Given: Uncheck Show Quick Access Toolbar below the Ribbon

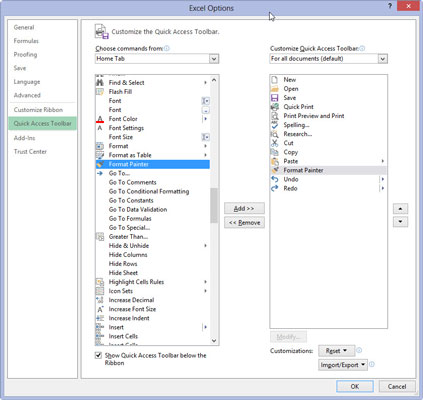Looking at the screenshot, I should pyautogui.click(x=98, y=355).
